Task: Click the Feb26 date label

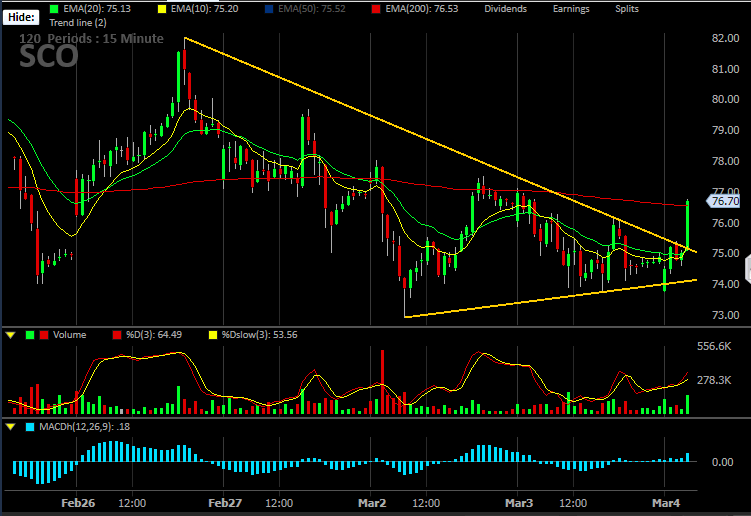Action: [78, 503]
